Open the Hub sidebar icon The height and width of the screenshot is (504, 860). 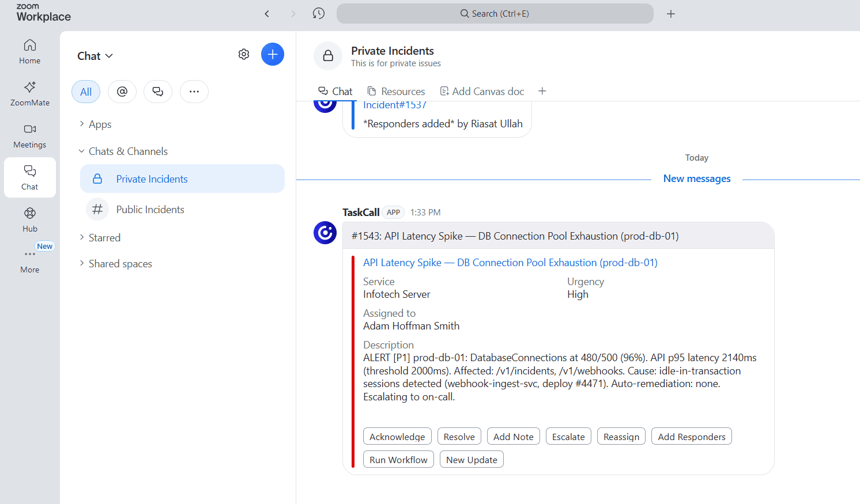click(30, 219)
